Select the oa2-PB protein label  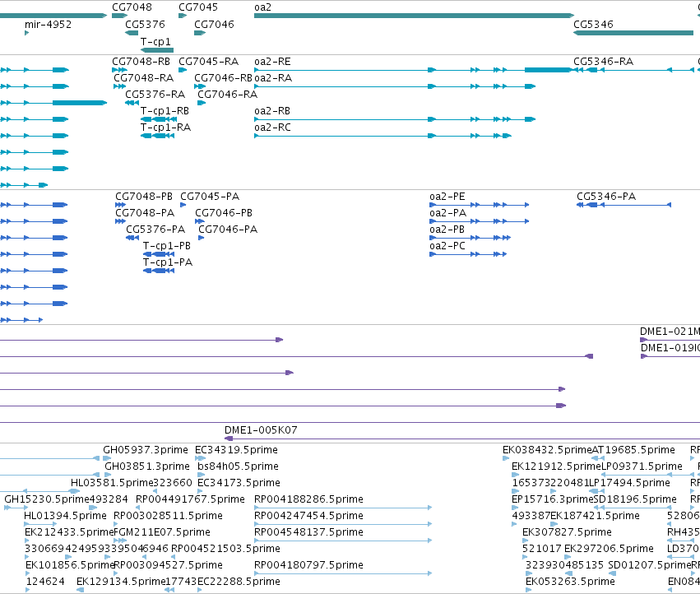pos(447,230)
